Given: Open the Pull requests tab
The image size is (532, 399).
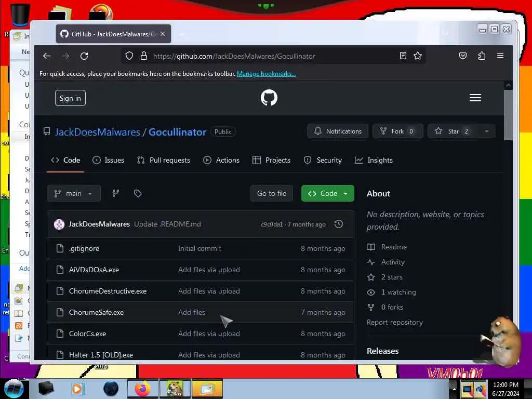Looking at the screenshot, I should pos(164,160).
